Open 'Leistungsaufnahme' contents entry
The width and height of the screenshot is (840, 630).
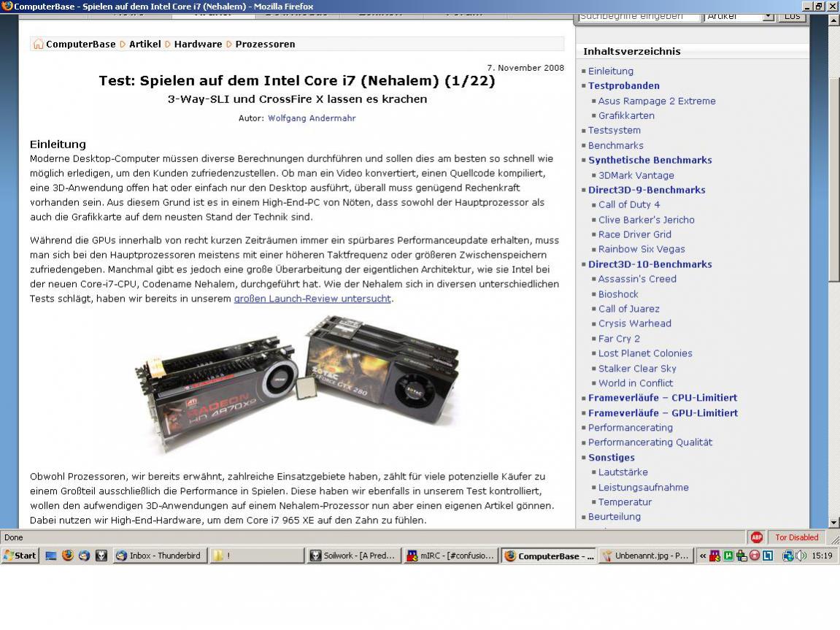[x=644, y=488]
